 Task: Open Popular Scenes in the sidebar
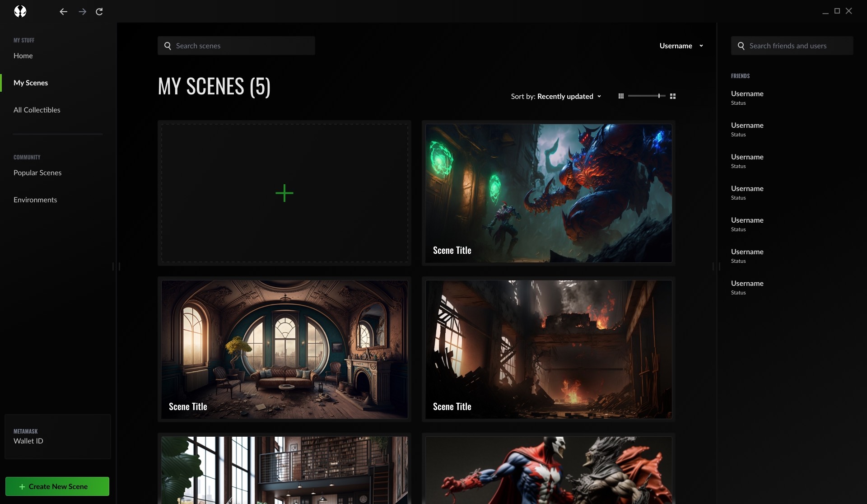(x=37, y=173)
